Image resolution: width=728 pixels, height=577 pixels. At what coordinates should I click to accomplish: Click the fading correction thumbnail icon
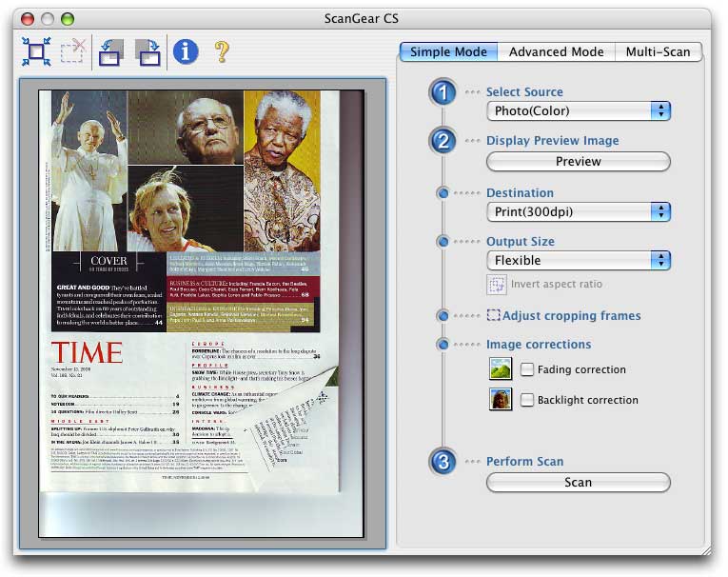coord(501,369)
